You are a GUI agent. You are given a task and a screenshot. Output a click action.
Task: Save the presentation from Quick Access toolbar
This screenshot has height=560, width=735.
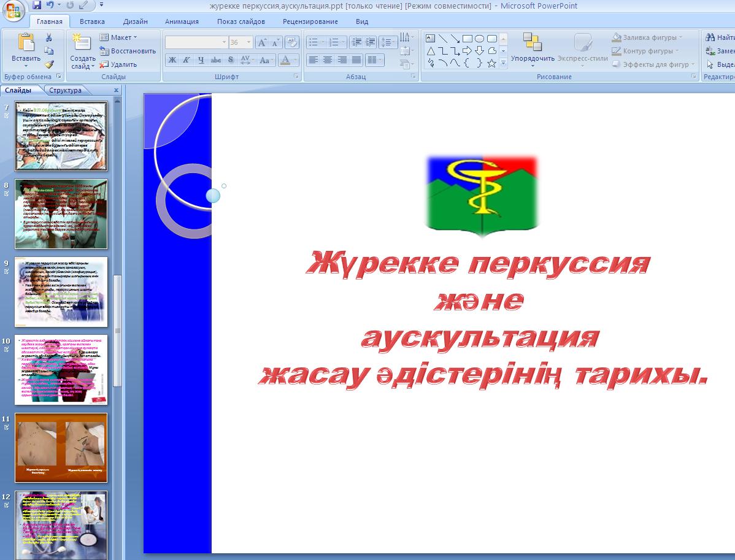click(x=37, y=6)
